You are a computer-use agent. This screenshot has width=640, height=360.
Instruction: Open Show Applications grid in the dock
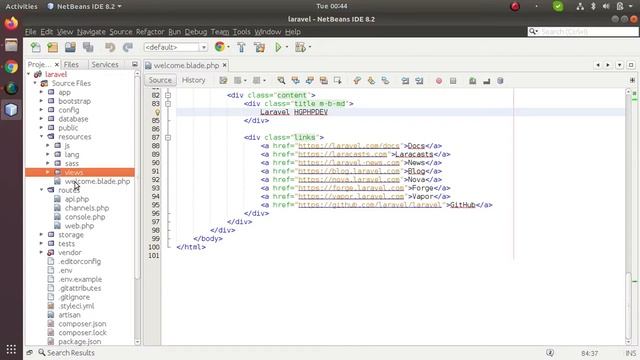(11, 349)
